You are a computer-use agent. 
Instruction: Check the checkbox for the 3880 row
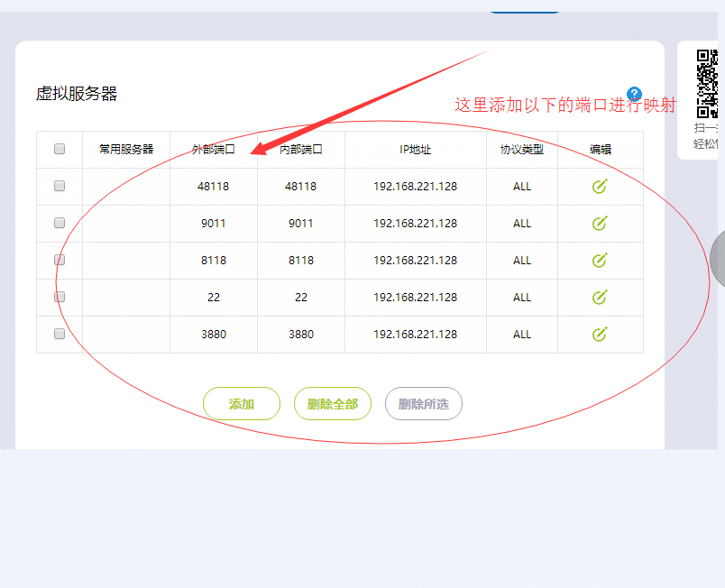60,334
